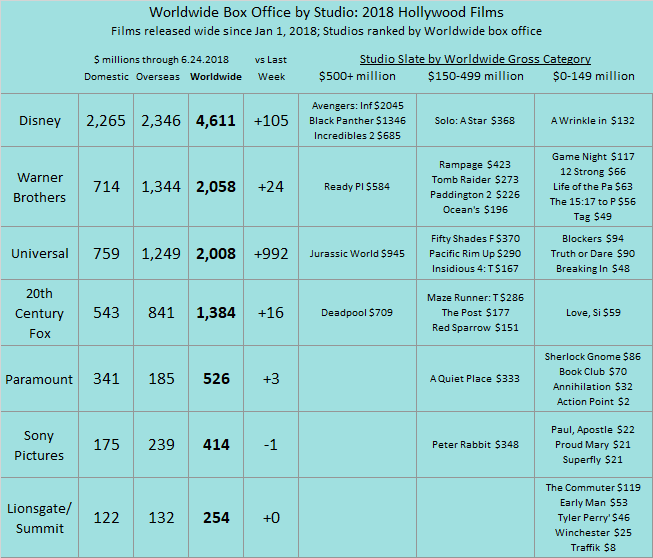Select Sony worldwide total 414

pos(216,445)
